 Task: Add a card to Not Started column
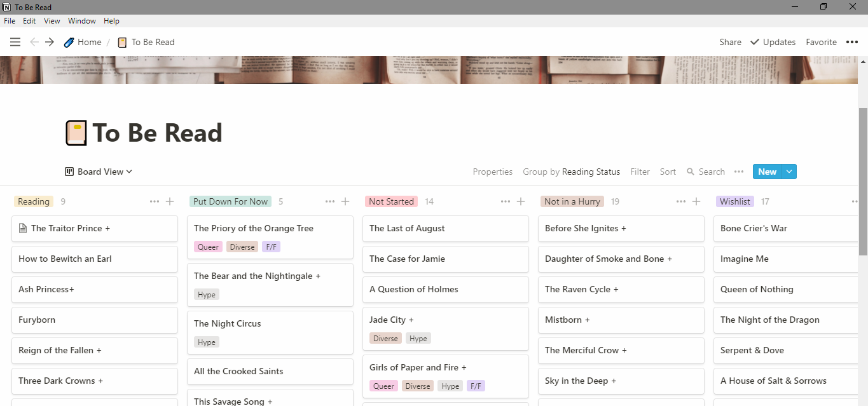pos(521,201)
